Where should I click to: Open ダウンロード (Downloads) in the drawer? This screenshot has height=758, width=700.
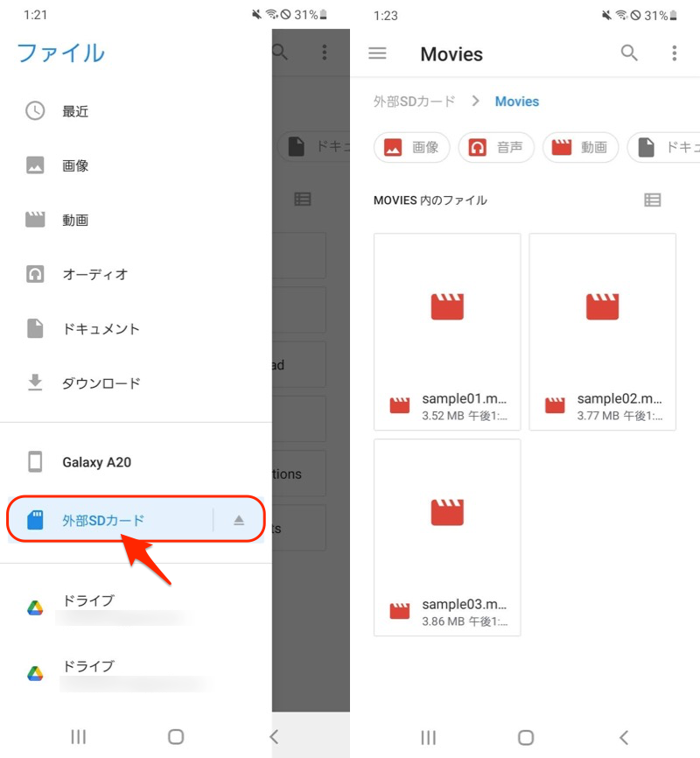click(101, 383)
